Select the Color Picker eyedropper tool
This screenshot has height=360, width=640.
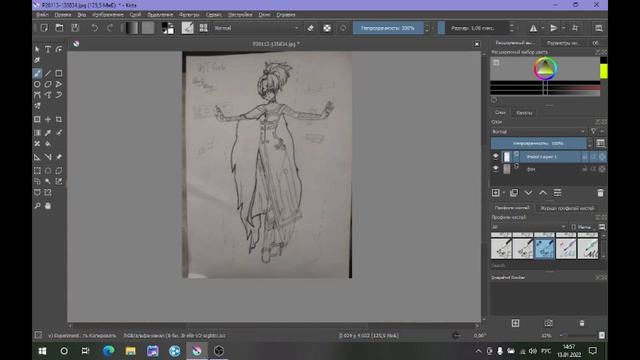point(48,133)
